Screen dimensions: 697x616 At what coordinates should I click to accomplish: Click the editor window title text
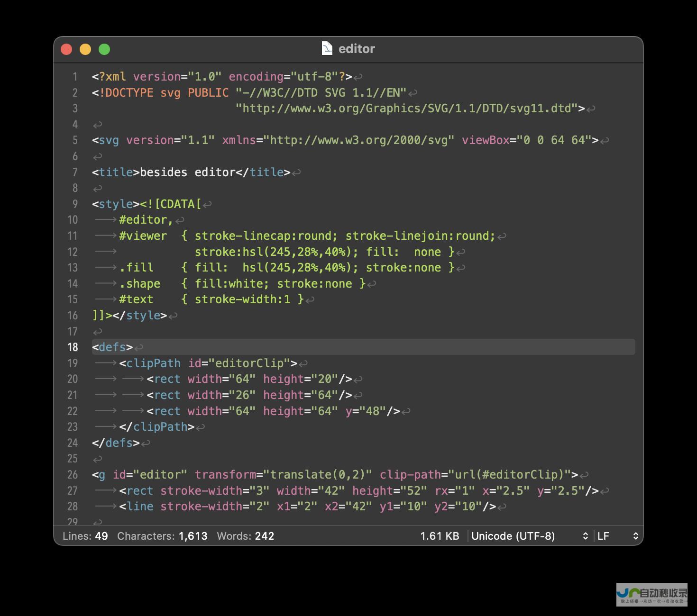(x=357, y=49)
